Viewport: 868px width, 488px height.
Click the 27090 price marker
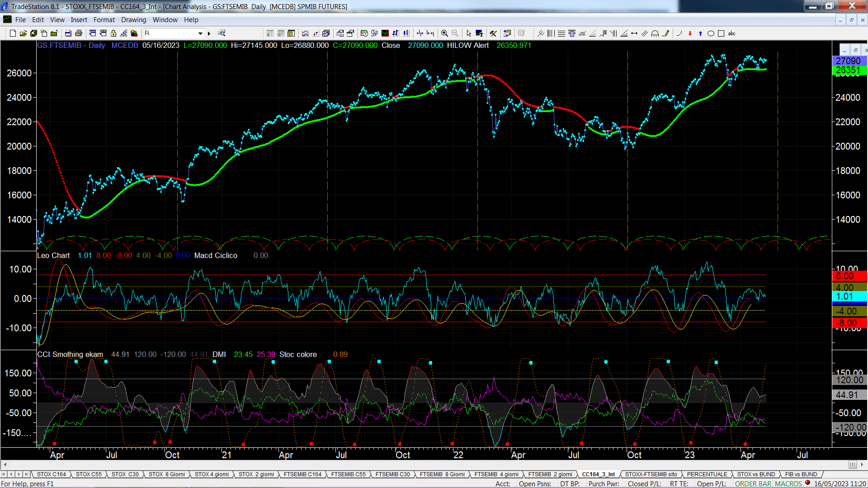pos(849,61)
